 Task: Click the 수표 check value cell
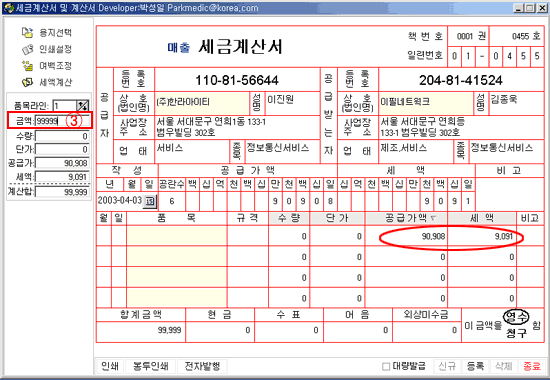pyautogui.click(x=289, y=331)
